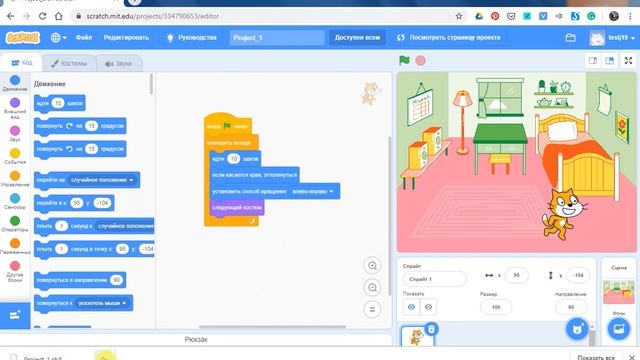Enter full screen stage mode
Viewport: 640px width, 360px height.
pyautogui.click(x=629, y=60)
